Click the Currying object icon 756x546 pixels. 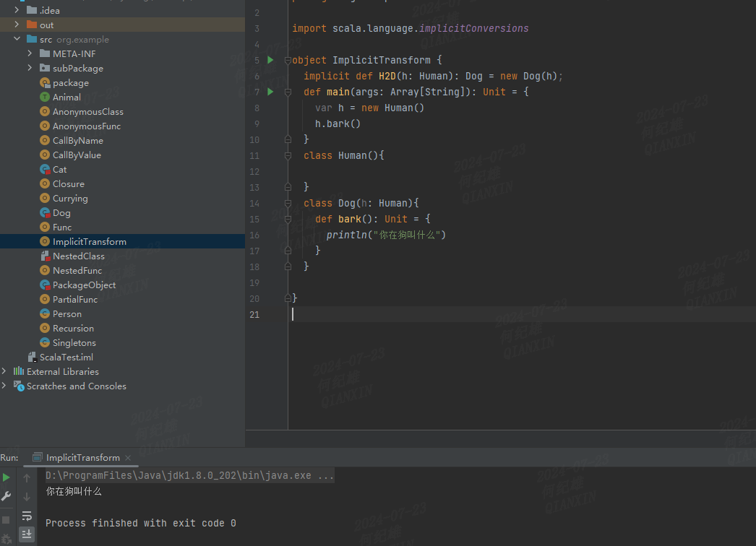45,198
